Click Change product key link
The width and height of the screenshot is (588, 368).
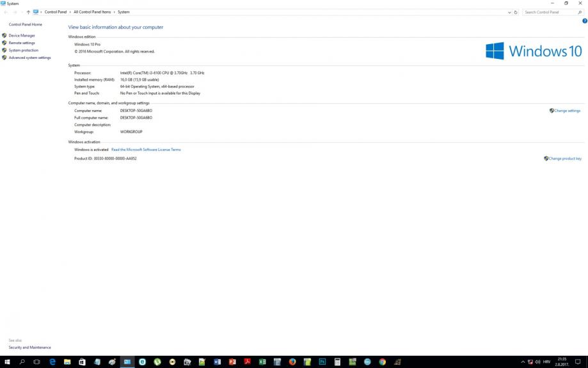(x=565, y=159)
